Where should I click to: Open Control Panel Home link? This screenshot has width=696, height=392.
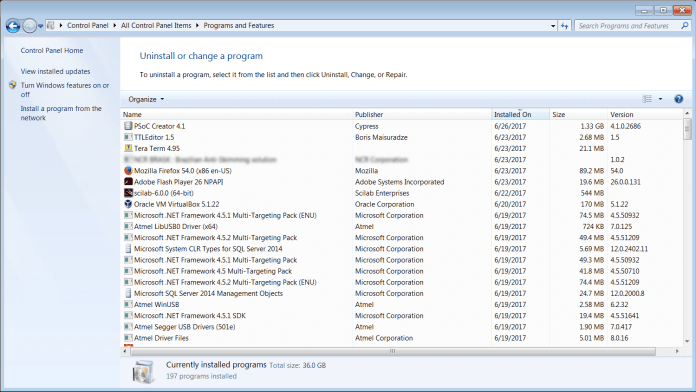coord(51,51)
